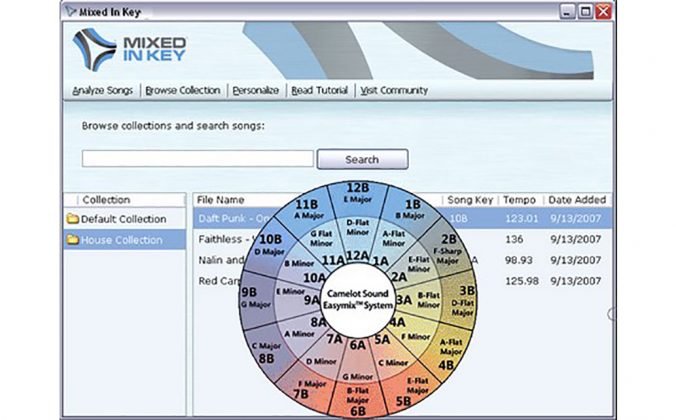Click the 8A A Minor wheel segment
The image size is (676, 420).
(304, 330)
